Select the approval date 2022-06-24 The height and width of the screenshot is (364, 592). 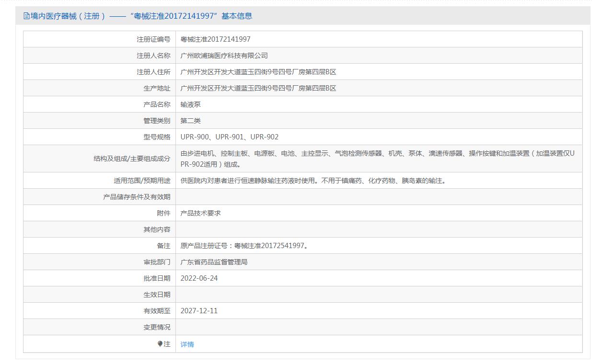pyautogui.click(x=199, y=278)
